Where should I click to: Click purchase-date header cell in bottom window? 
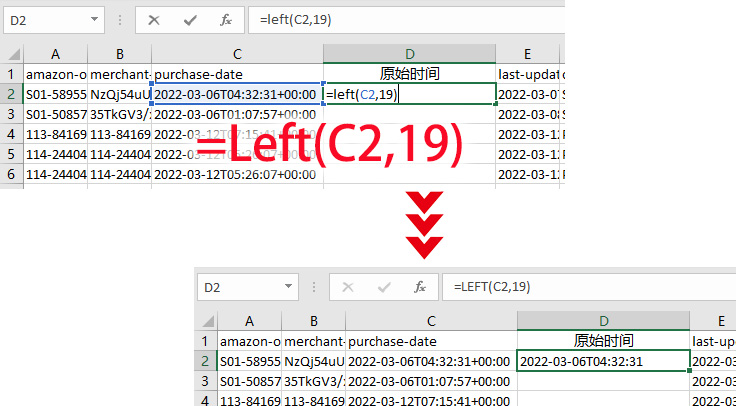[x=431, y=341]
